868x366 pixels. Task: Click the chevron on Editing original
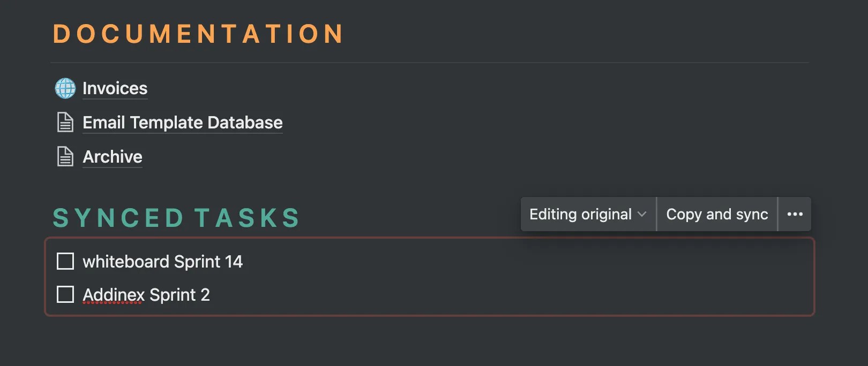coord(642,215)
